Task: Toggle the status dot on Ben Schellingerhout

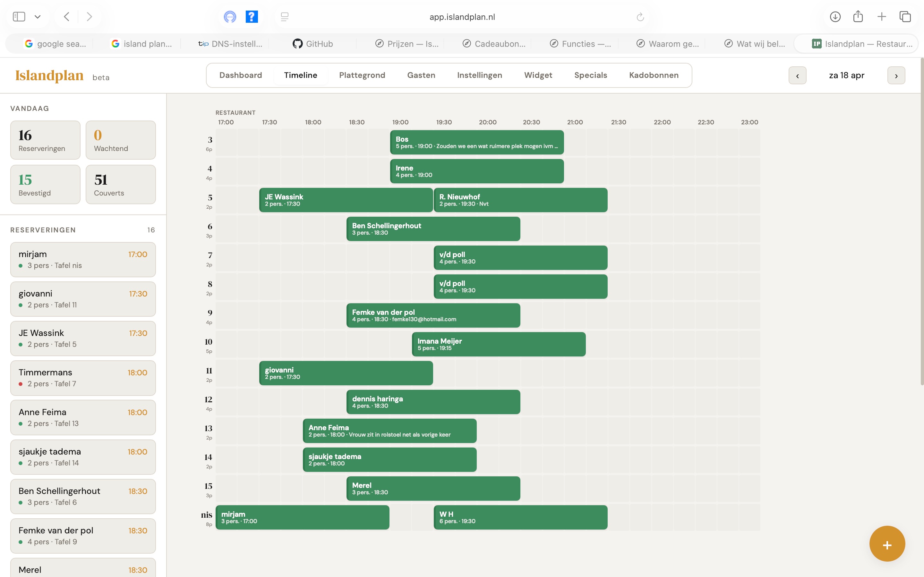Action: [21, 503]
